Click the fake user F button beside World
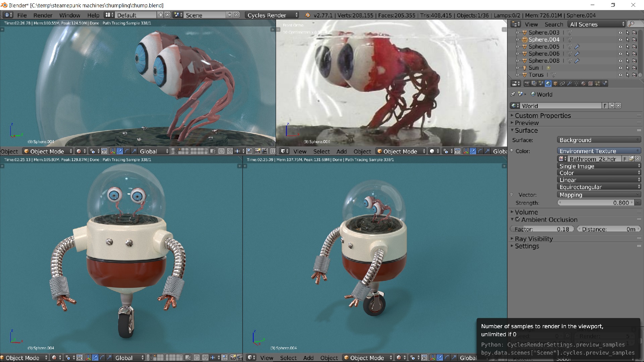 click(x=605, y=106)
